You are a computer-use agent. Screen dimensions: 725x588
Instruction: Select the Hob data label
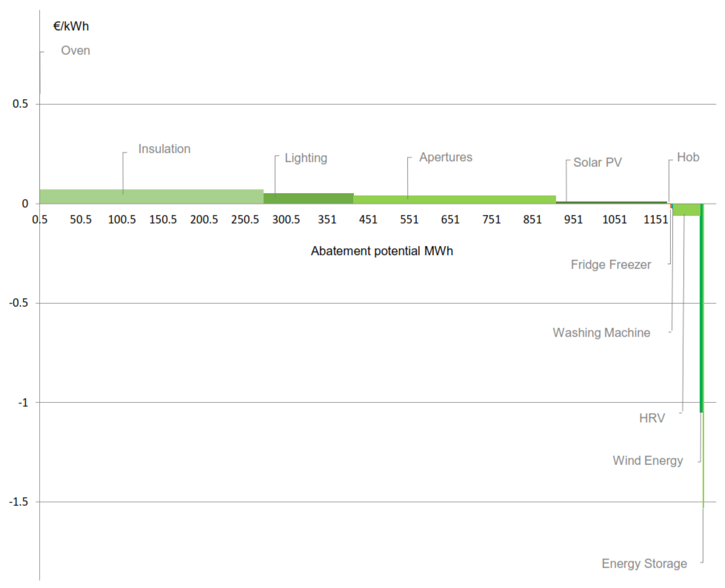tap(688, 157)
